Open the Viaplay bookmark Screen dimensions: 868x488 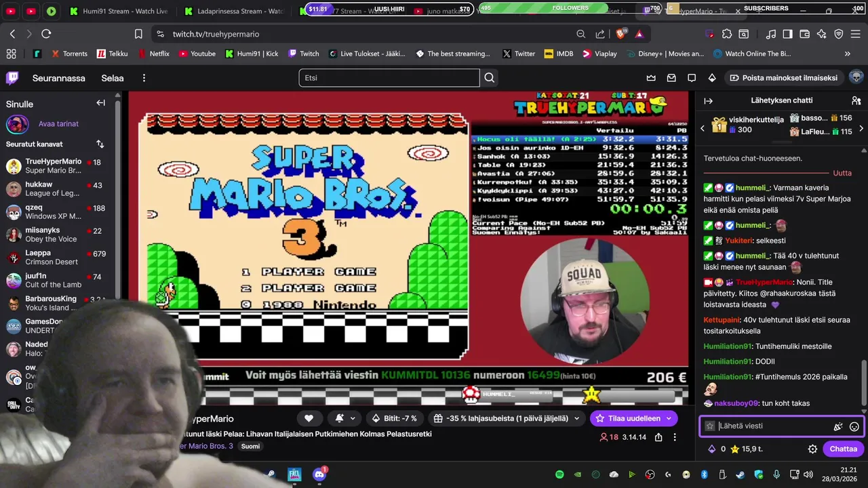click(599, 54)
